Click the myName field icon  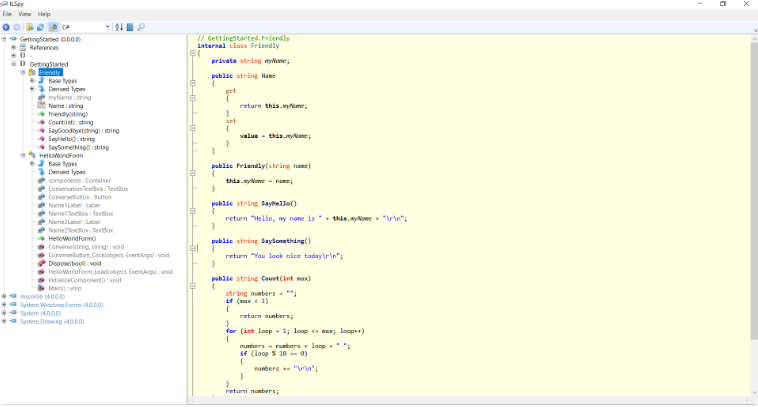(x=42, y=97)
